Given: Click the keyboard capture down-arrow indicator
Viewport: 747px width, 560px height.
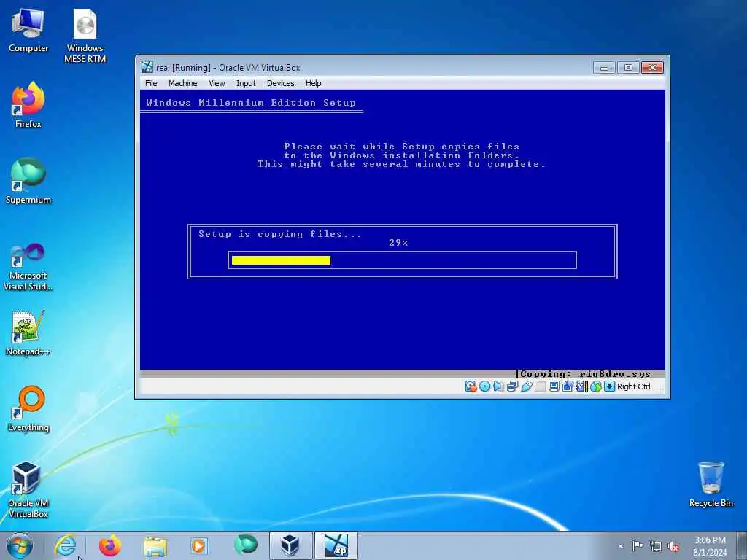Looking at the screenshot, I should (609, 386).
